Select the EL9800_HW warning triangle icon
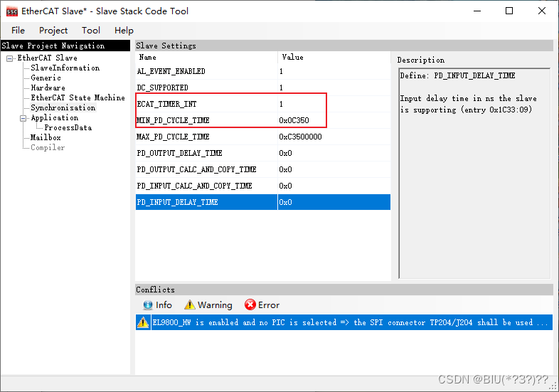559x392 pixels. pyautogui.click(x=143, y=322)
